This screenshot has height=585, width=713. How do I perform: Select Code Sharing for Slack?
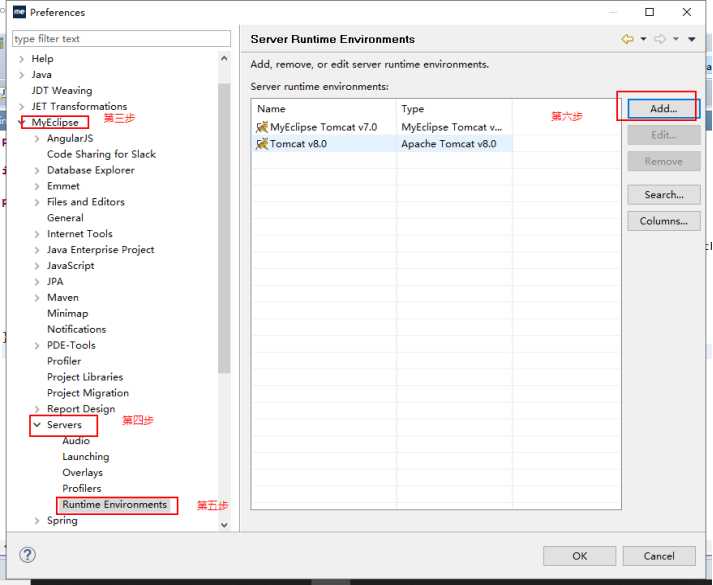[101, 154]
